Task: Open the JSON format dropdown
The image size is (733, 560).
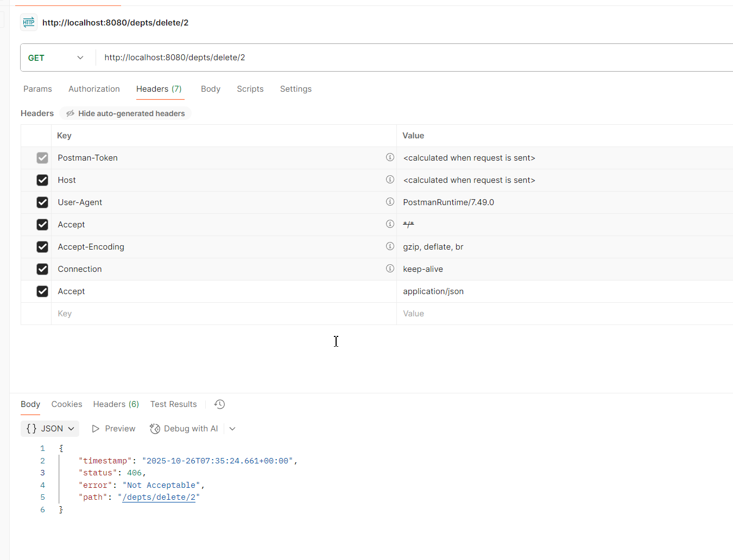Action: tap(50, 429)
